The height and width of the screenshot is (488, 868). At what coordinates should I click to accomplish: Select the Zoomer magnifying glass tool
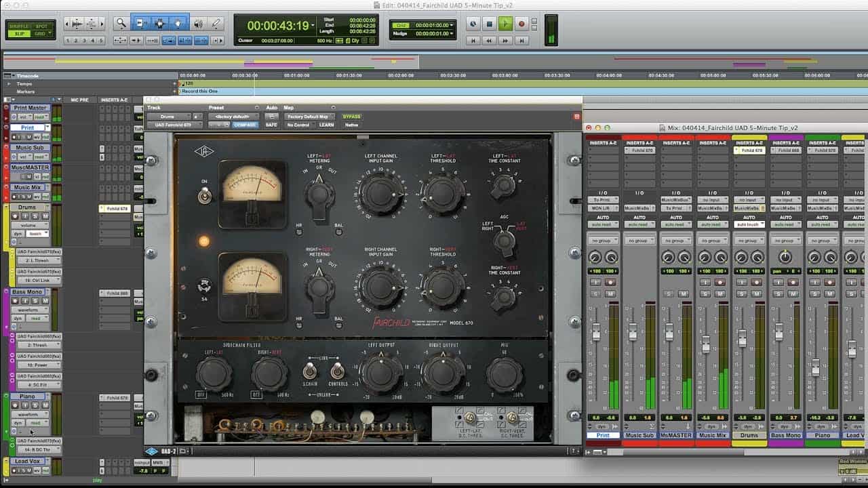(121, 23)
